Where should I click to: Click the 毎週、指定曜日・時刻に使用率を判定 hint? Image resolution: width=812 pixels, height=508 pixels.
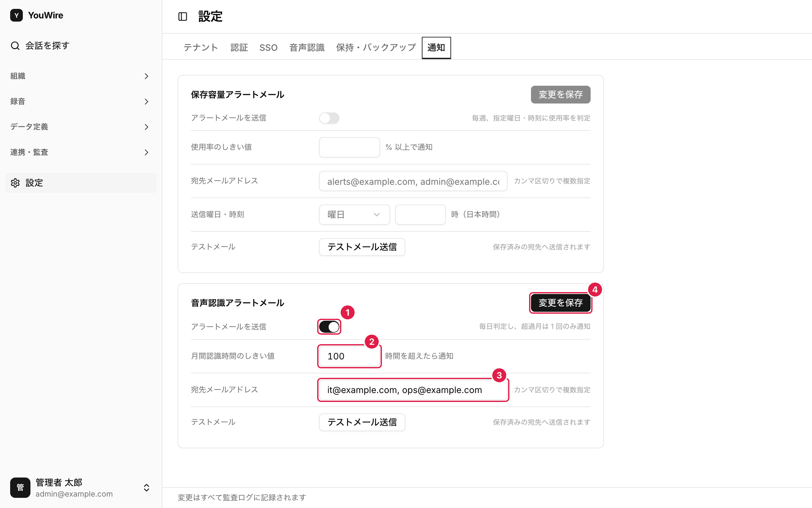(x=531, y=118)
